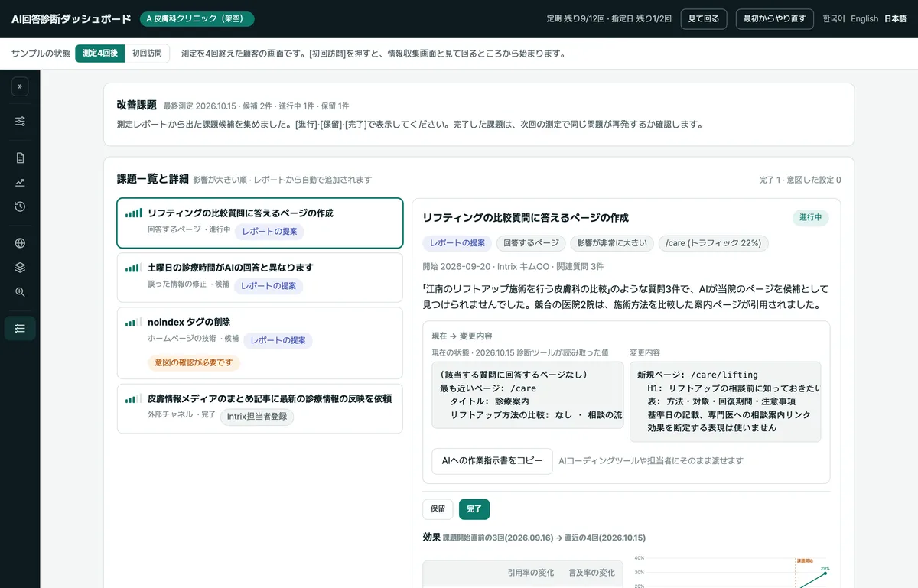Click レポートの提案 tag in detail panel
The width and height of the screenshot is (918, 588).
pos(457,243)
